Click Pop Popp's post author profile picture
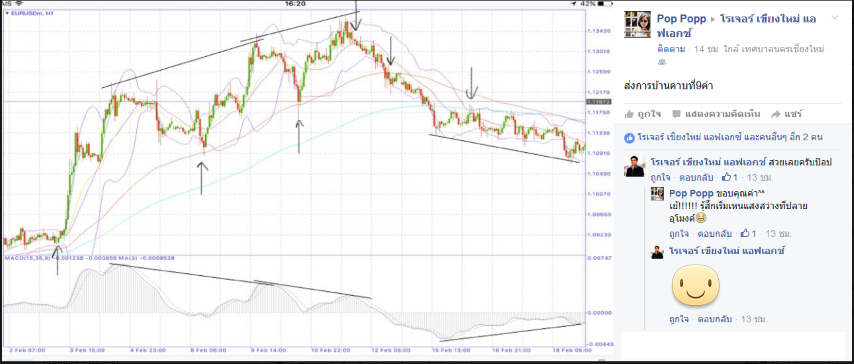Viewport: 854px width, 364px height. [x=637, y=25]
